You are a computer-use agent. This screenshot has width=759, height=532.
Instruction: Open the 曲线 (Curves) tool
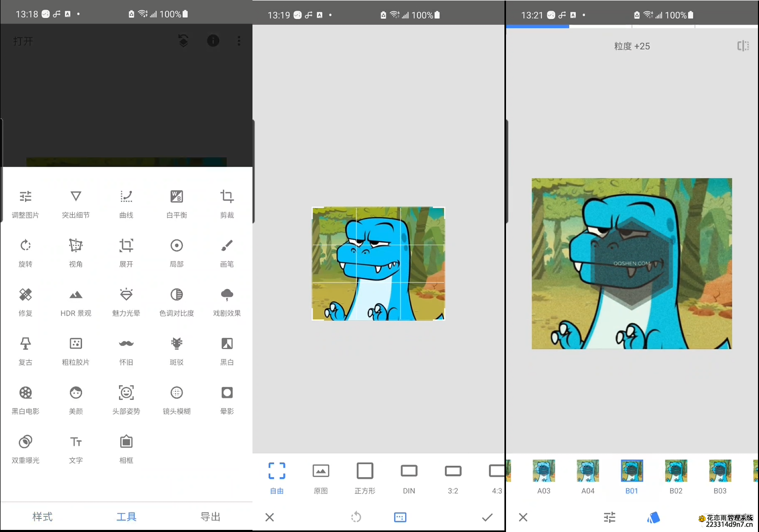pos(126,203)
